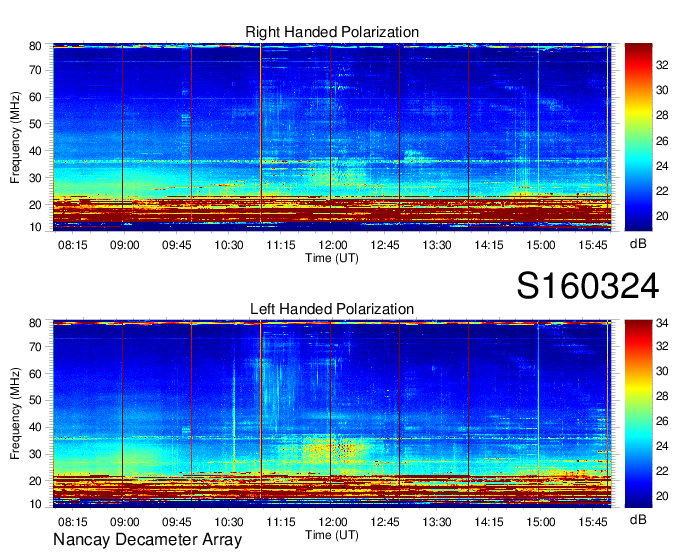Click 'Frequency (MHz)' axis label of Right Handed plot
Viewport: 680px width, 552px height.
15,137
